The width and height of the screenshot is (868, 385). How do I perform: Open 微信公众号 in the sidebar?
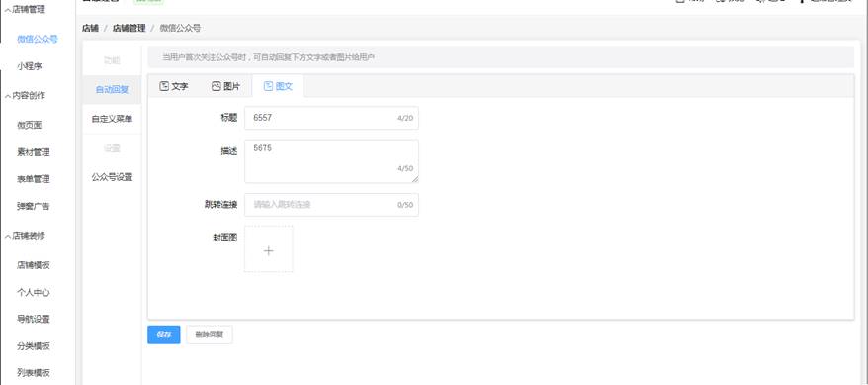(38, 39)
